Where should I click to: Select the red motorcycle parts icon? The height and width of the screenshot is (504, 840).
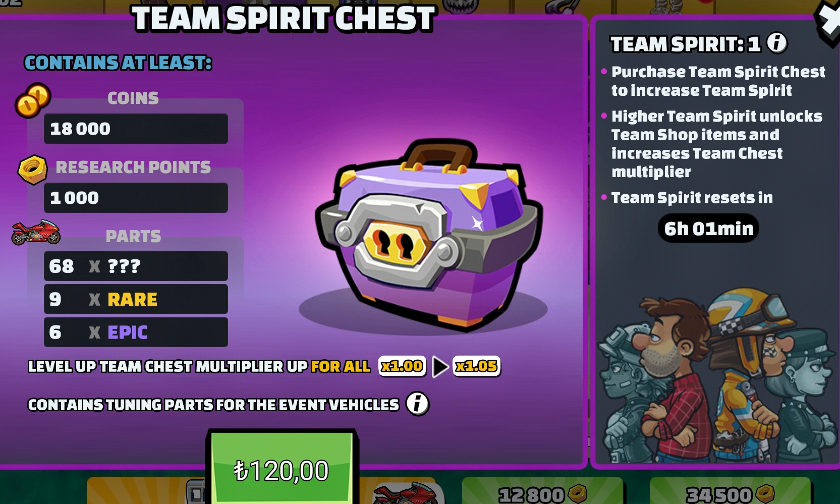click(x=36, y=233)
